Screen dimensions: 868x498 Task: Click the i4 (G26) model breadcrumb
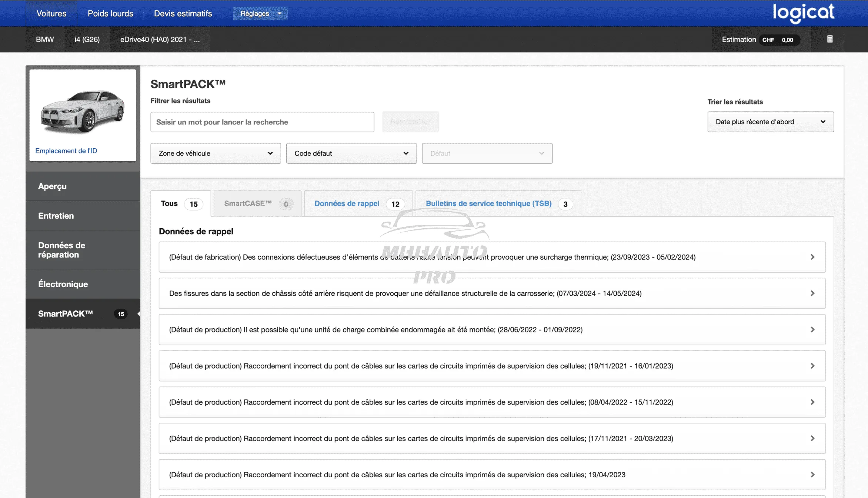tap(87, 39)
